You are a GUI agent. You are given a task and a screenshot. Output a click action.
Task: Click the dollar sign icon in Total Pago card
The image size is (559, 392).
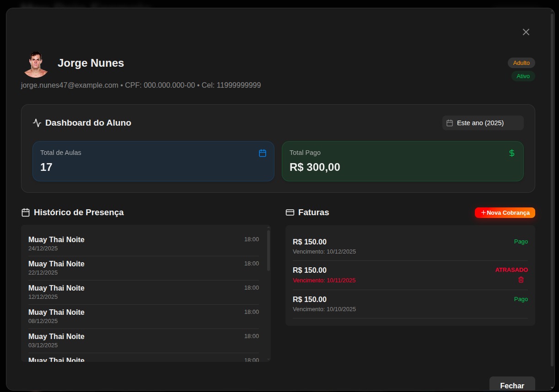[512, 154]
